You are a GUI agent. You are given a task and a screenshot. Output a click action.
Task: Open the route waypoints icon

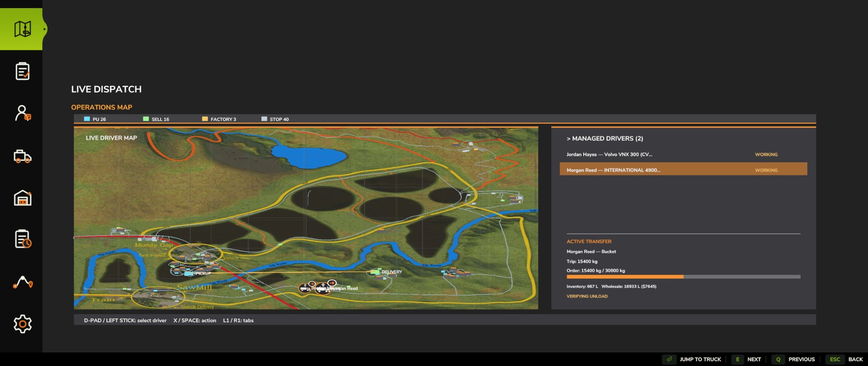pyautogui.click(x=22, y=282)
